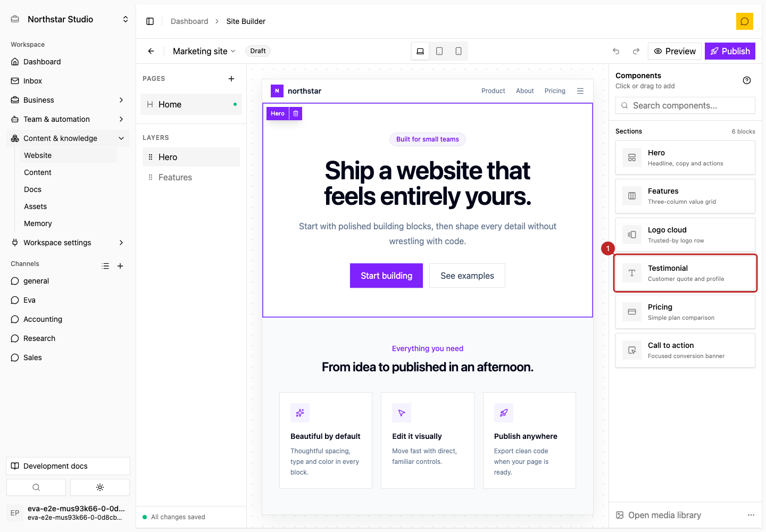Add a new channel with plus icon
This screenshot has width=766, height=532.
120,266
